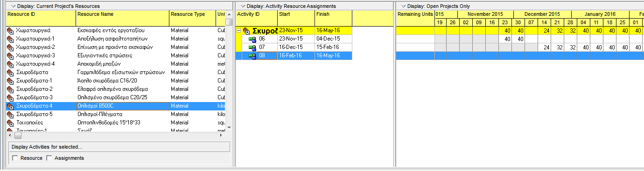Select the Οπλισμοί B500C cell
This screenshot has width=644, height=171.
122,106
